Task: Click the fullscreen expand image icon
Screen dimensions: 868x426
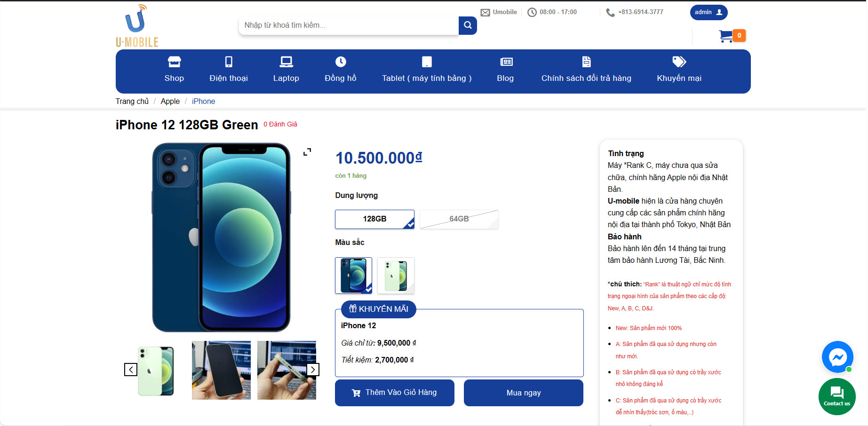Action: [x=307, y=152]
